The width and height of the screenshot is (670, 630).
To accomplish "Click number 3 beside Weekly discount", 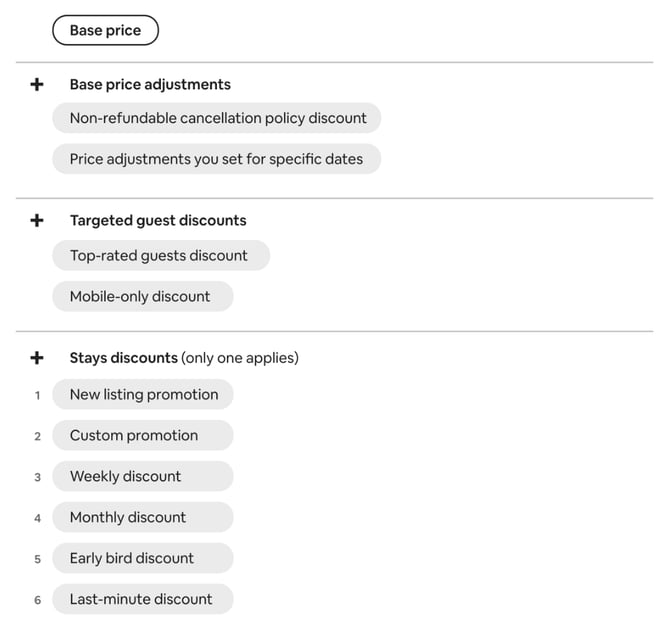I will 38,477.
